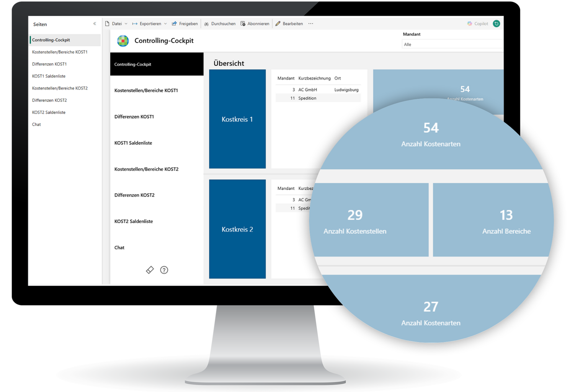Click Durchsuchen binoculars button
The image size is (588, 392).
pos(220,24)
